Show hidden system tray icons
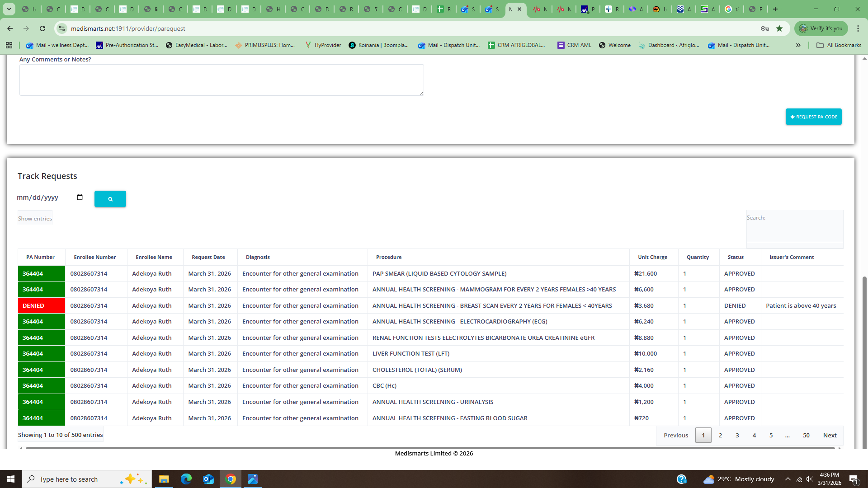This screenshot has height=488, width=868. click(788, 479)
